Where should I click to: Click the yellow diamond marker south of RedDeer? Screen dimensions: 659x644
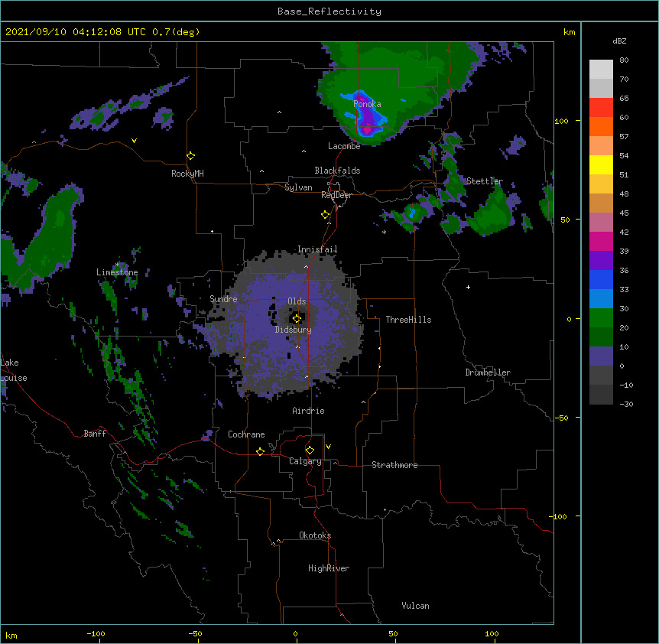coord(326,214)
